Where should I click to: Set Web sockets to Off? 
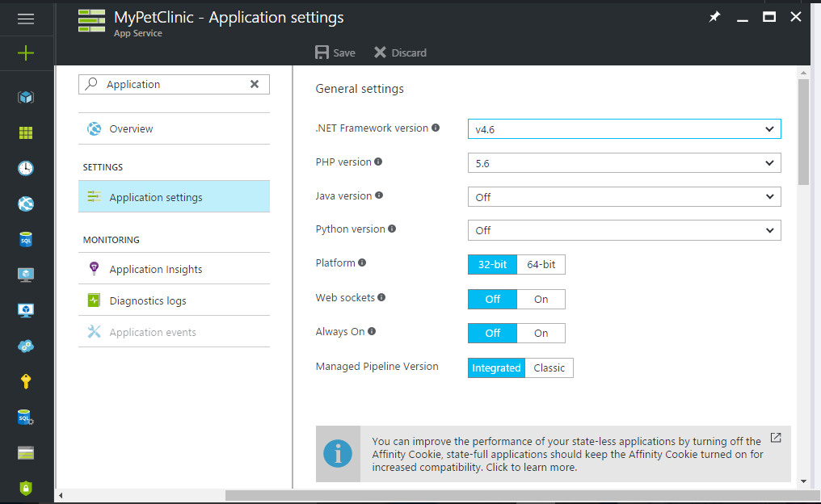tap(492, 299)
